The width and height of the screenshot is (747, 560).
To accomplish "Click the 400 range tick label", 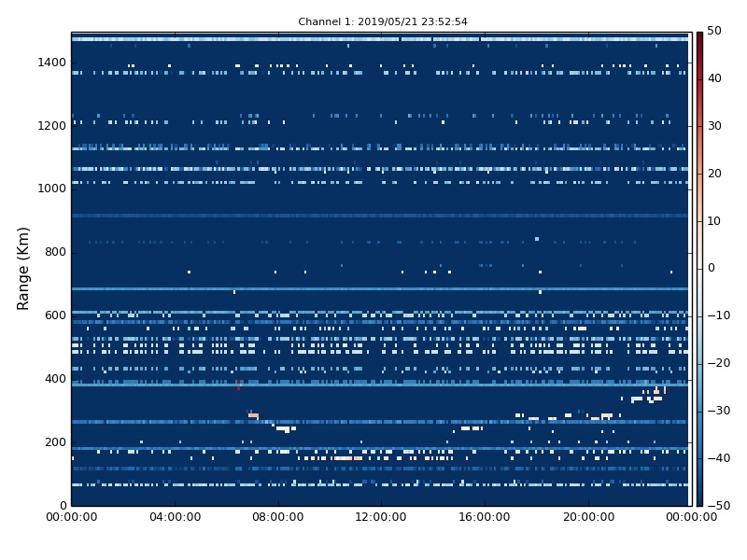I will tap(55, 379).
